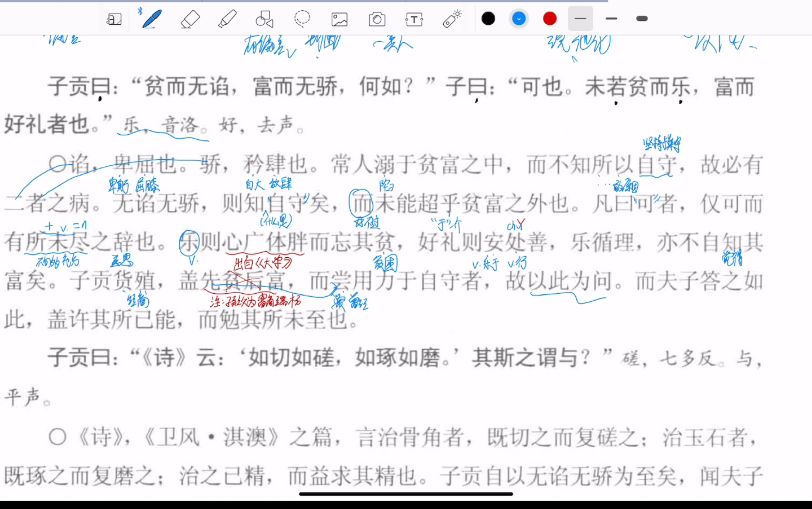
Task: Choose the red pen color
Action: [550, 19]
